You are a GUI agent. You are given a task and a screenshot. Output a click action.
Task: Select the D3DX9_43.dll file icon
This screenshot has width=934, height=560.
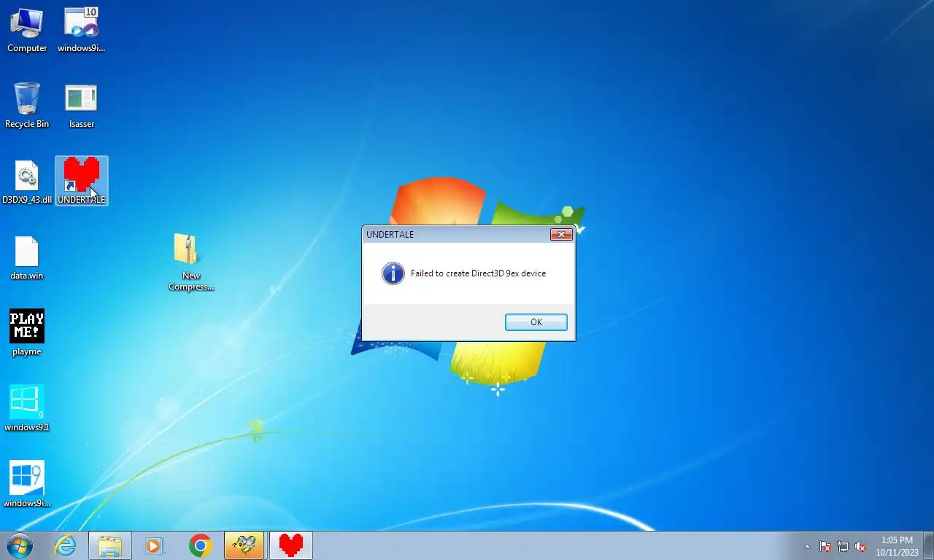point(27,182)
